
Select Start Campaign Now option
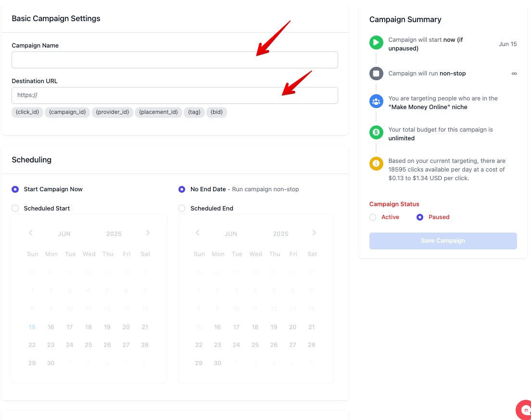(x=15, y=189)
